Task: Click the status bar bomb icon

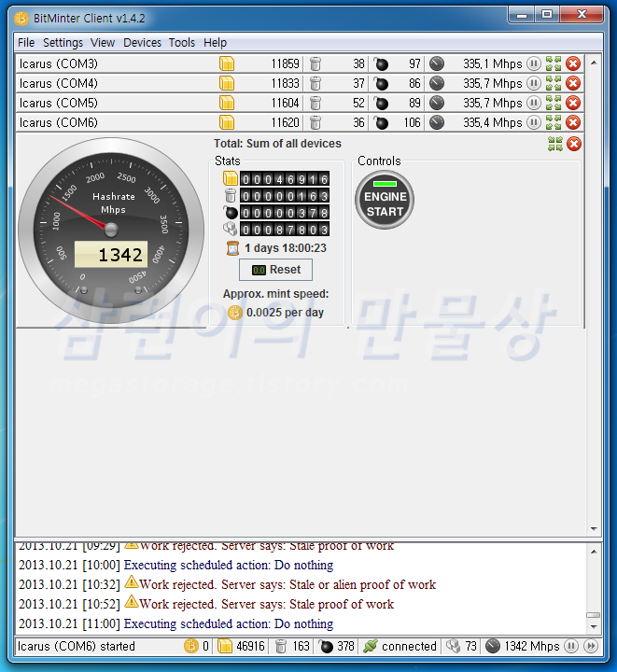Action: pyautogui.click(x=326, y=646)
